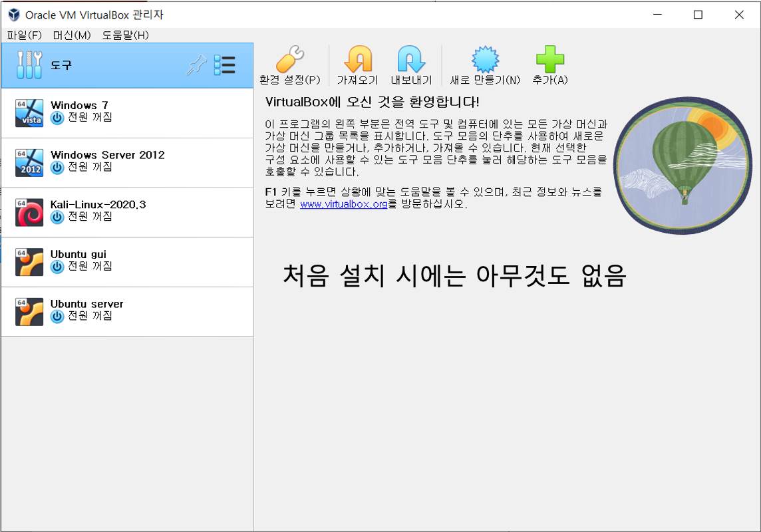
Task: Click the hot air balloon welcome image
Action: [683, 166]
